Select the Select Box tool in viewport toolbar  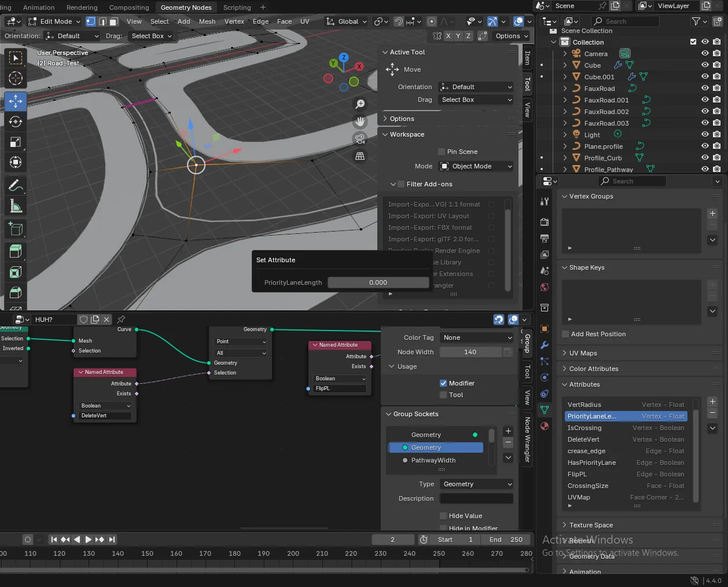coord(16,58)
